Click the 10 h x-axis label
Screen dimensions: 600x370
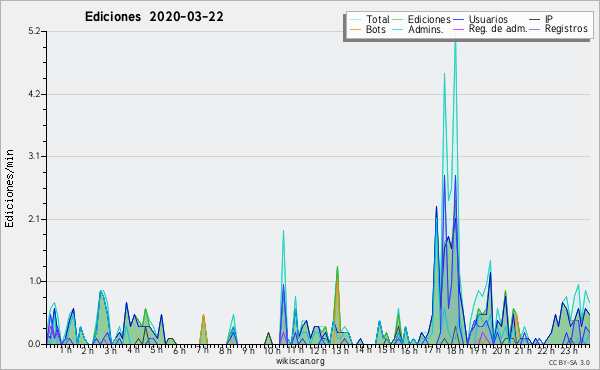[272, 350]
